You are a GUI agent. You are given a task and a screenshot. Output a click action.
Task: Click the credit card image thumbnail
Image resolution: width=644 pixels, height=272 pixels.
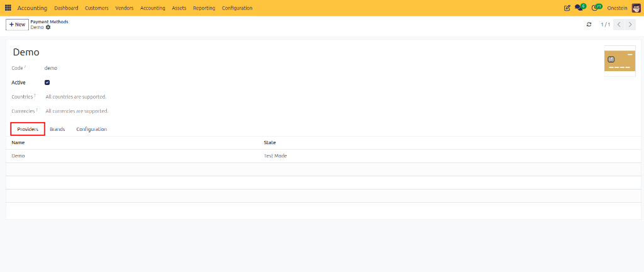click(619, 61)
